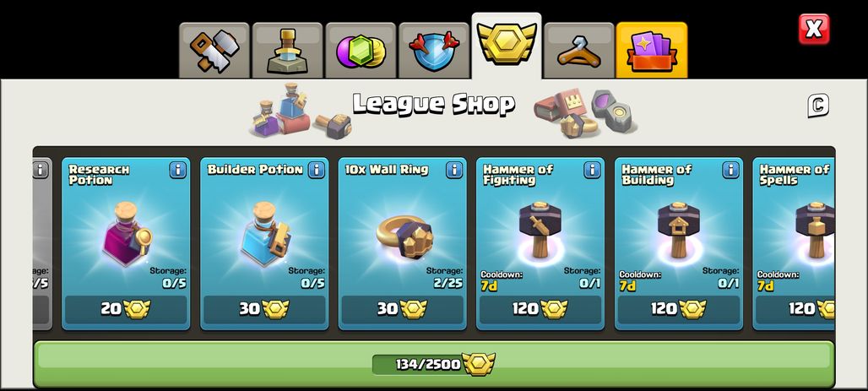Click the 134/2500 league medals progress bar
This screenshot has width=868, height=391.
pyautogui.click(x=434, y=364)
